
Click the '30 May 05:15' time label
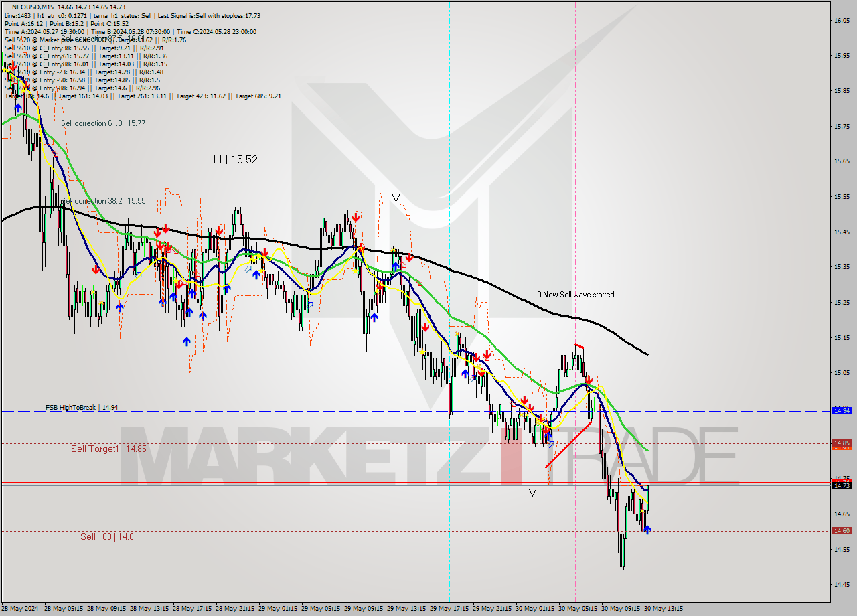578,609
